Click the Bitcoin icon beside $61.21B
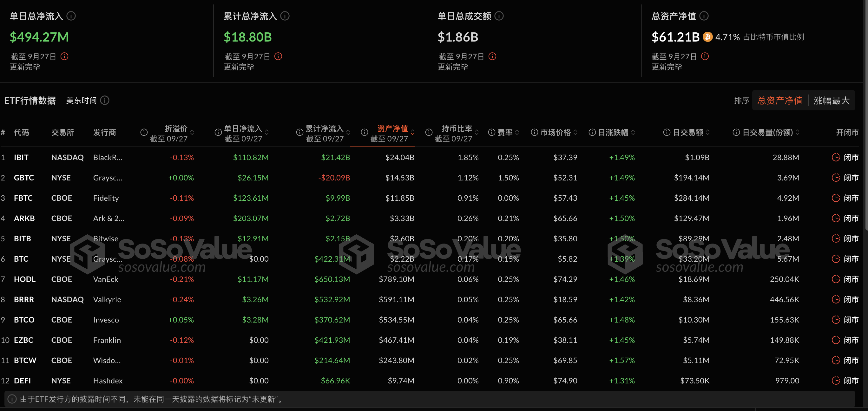Viewport: 868px width, 411px height. pyautogui.click(x=708, y=37)
